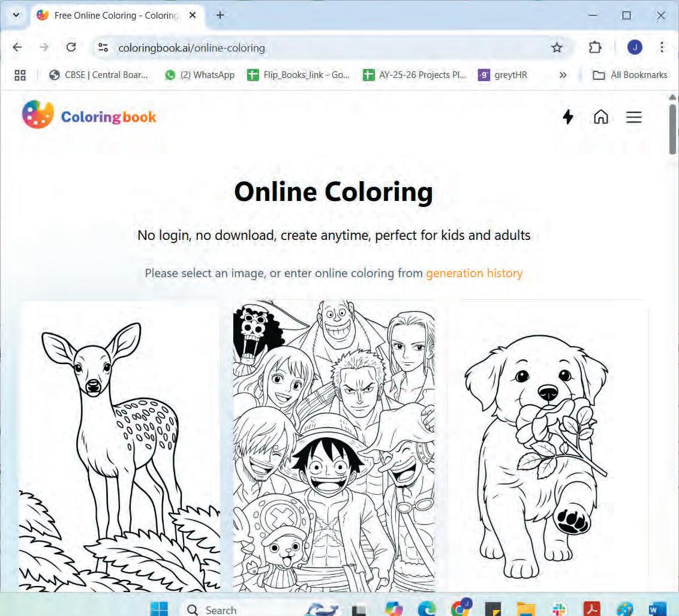The width and height of the screenshot is (679, 616).
Task: Click the Coloringbook brand name text
Action: pos(108,117)
